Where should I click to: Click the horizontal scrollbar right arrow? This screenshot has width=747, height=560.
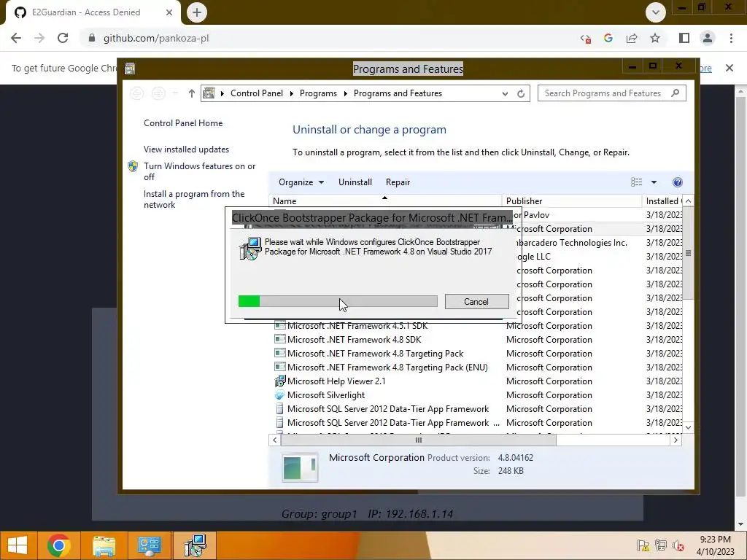pyautogui.click(x=676, y=440)
